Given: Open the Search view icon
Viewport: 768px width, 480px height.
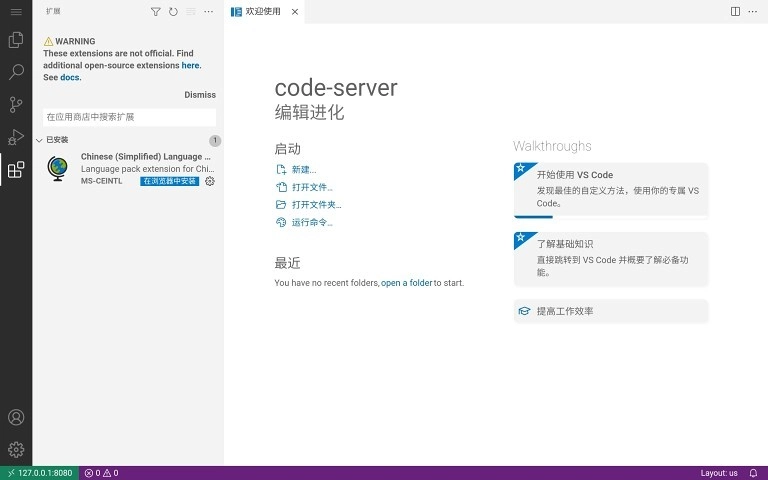Looking at the screenshot, I should click(16, 72).
